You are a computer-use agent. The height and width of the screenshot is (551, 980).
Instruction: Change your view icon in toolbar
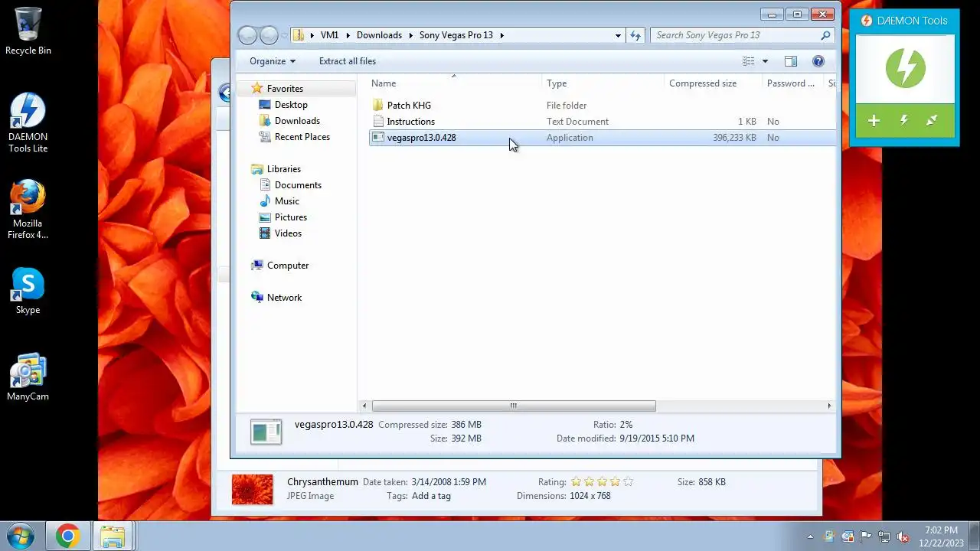748,61
